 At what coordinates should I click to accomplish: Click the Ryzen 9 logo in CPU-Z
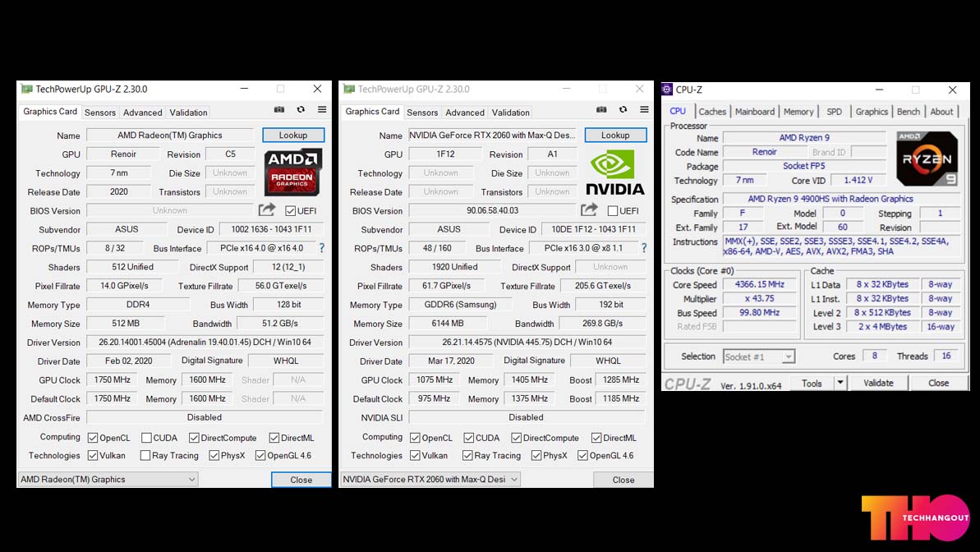pos(927,159)
